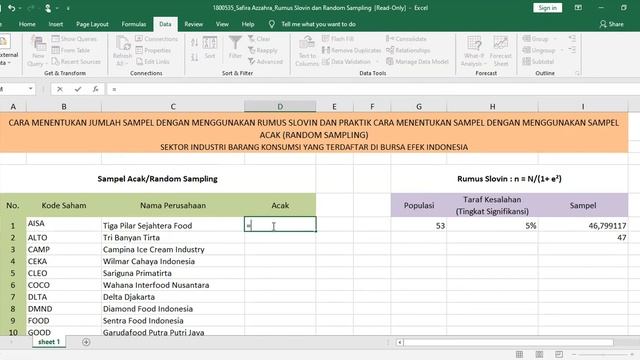640x360 pixels.
Task: Open Properties in Connections group
Action: click(153, 50)
